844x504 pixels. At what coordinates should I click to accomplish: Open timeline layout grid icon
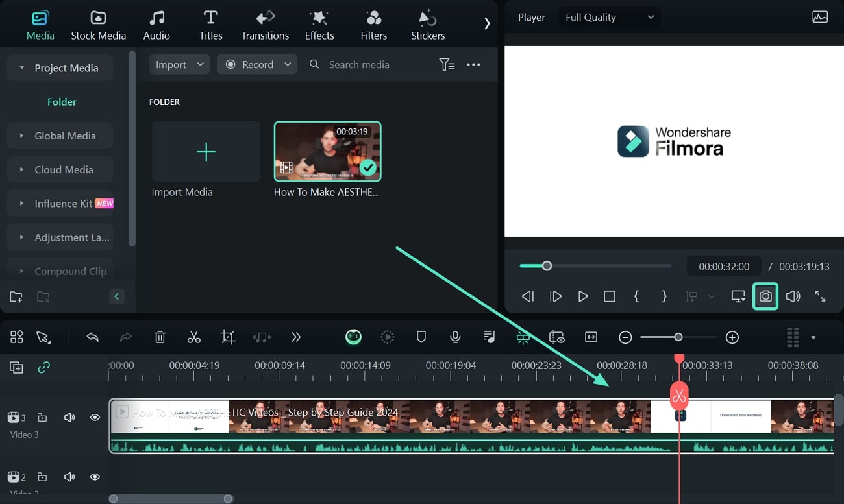point(17,337)
